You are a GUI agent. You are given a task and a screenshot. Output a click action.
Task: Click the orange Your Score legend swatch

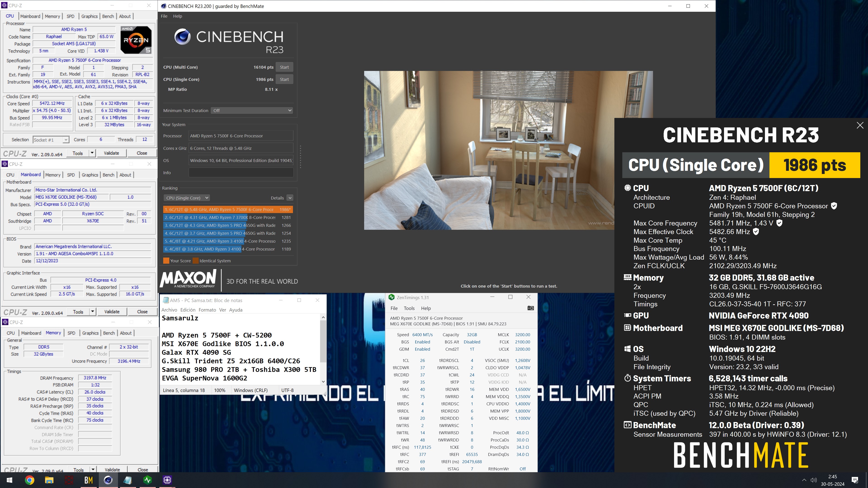[166, 260]
